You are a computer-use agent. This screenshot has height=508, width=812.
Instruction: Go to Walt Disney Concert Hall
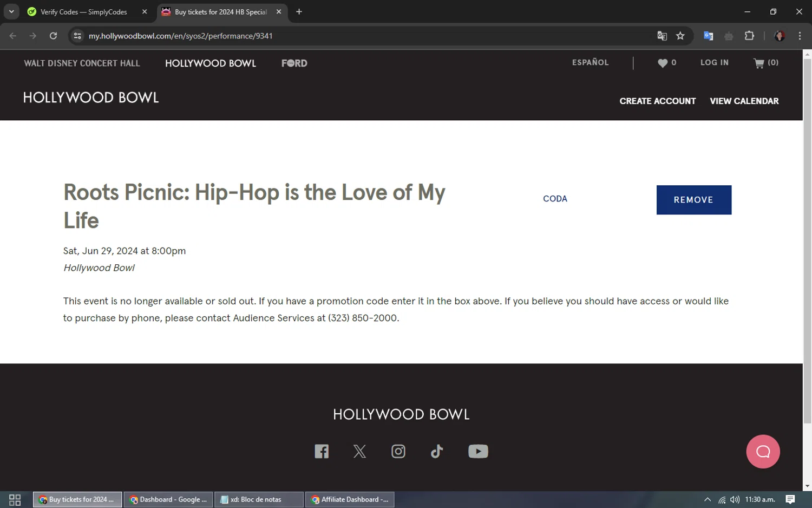click(x=82, y=63)
